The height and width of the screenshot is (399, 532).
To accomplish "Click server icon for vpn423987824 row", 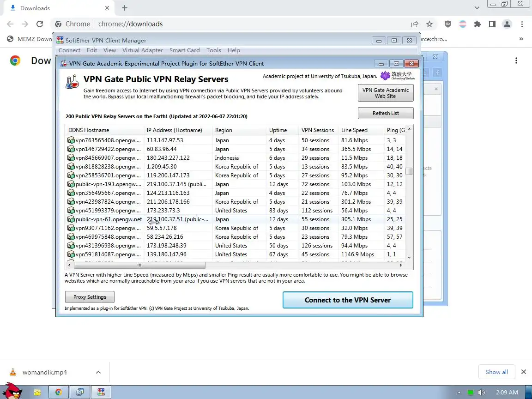I will click(x=71, y=202).
